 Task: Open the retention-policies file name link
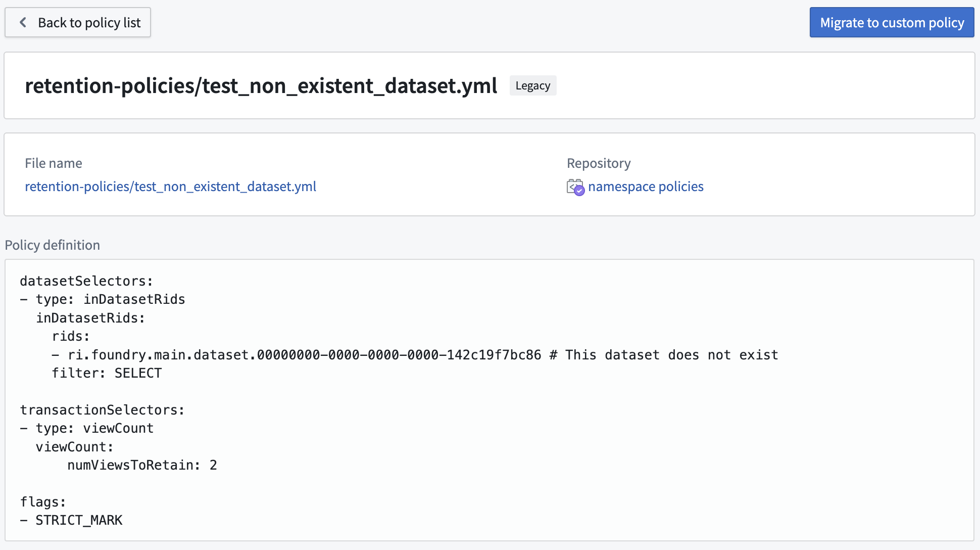[171, 187]
